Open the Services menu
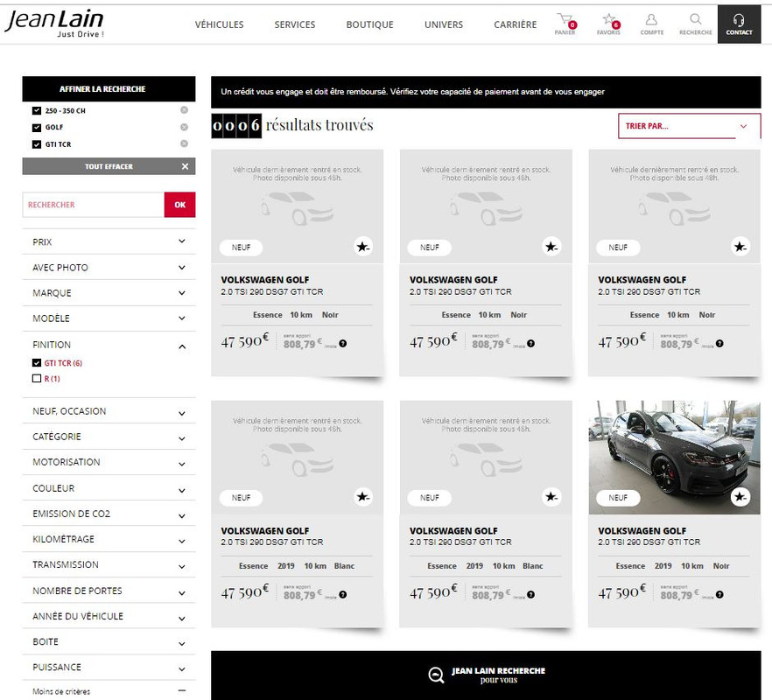This screenshot has width=772, height=700. 295,24
